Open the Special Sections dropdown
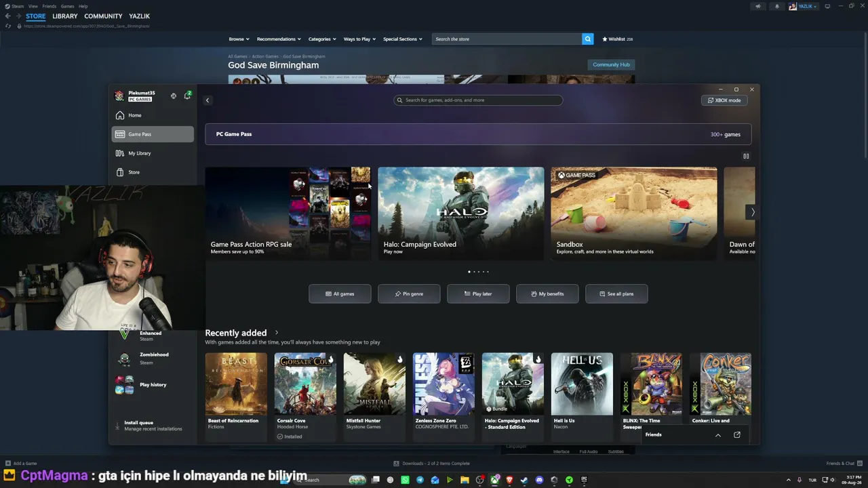 [x=403, y=39]
